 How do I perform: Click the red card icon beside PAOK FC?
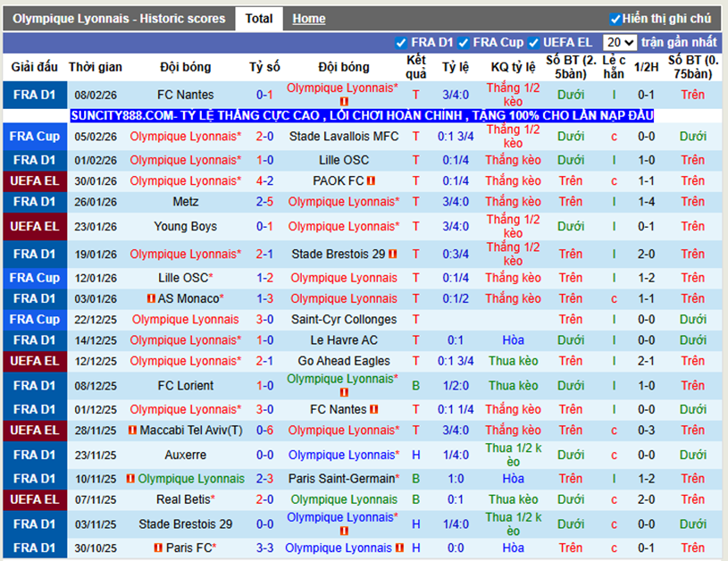371,180
